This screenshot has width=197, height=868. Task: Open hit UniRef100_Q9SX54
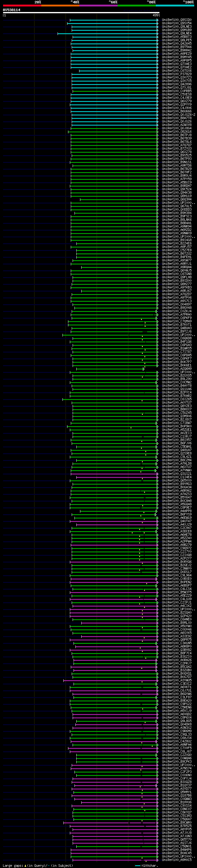177,23
